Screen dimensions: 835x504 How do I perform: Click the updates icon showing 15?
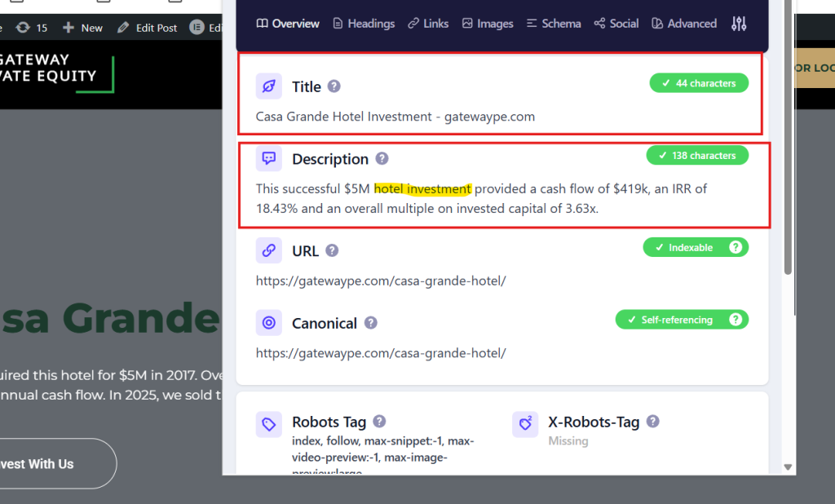click(x=32, y=28)
